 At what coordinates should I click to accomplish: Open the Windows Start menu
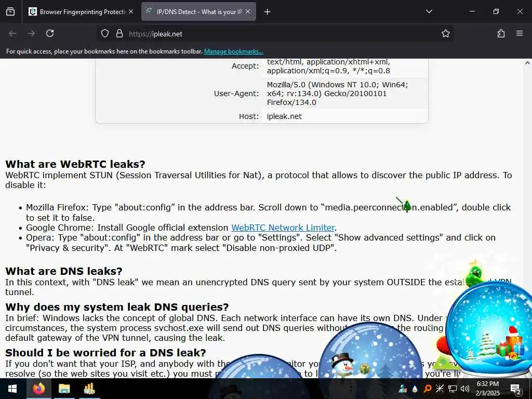12,389
